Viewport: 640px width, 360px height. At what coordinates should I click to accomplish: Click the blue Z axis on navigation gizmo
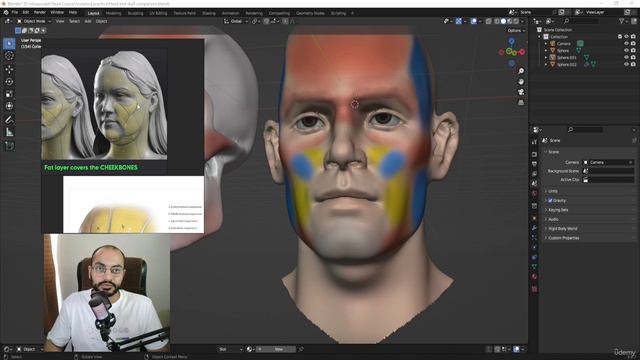pyautogui.click(x=511, y=41)
